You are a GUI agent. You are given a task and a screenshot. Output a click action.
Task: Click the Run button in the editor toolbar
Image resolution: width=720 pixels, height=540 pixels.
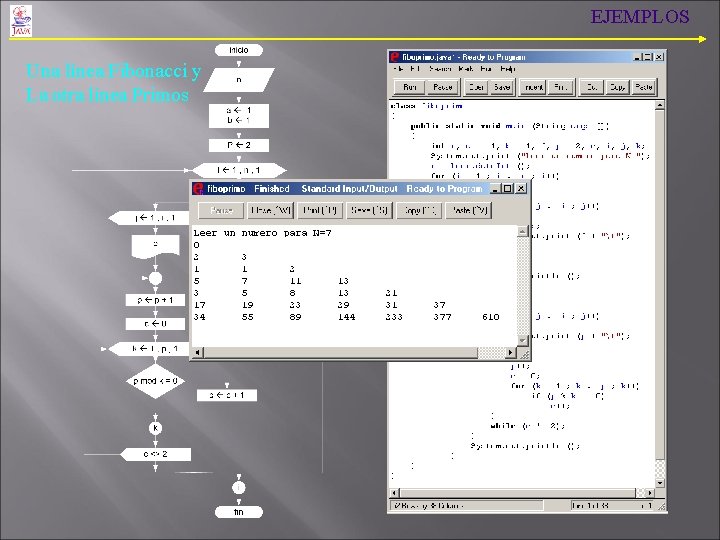[410, 87]
